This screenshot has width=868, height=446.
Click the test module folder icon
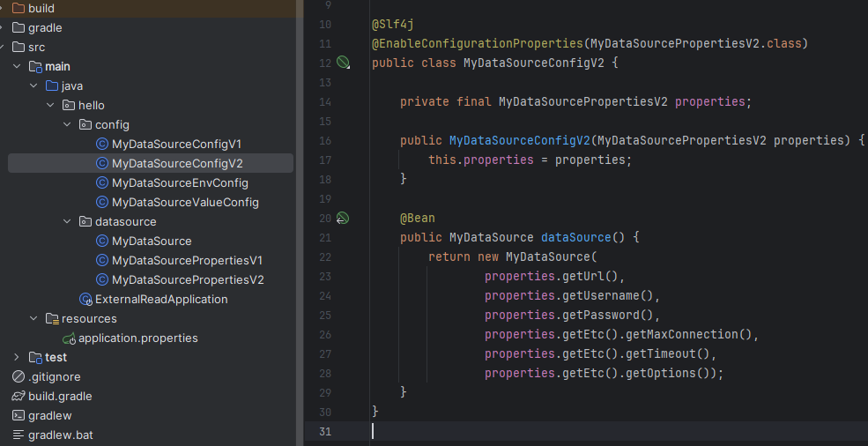pos(35,357)
